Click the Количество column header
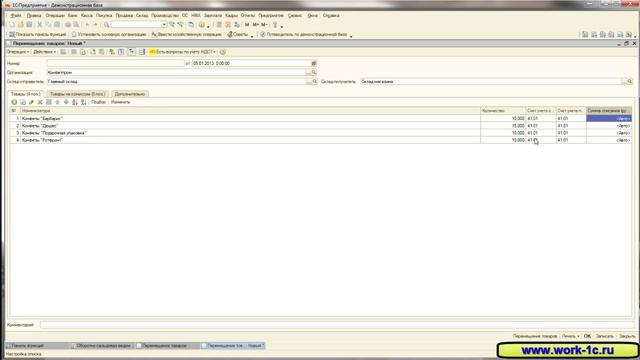 click(x=503, y=111)
